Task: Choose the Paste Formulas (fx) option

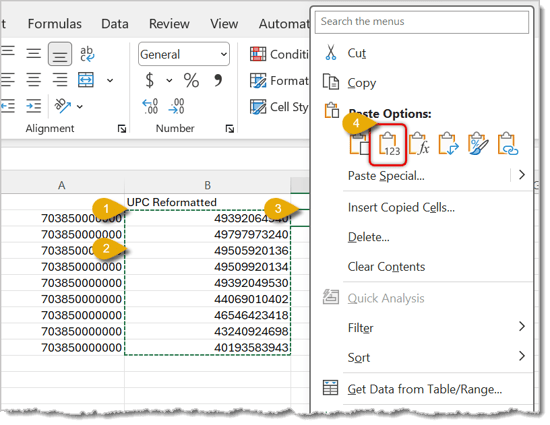Action: pos(419,143)
